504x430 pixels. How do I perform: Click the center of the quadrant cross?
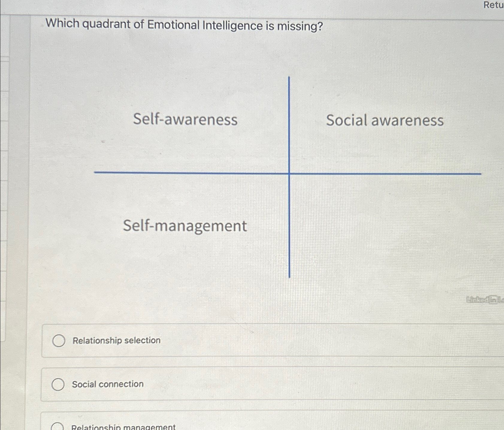coord(289,172)
